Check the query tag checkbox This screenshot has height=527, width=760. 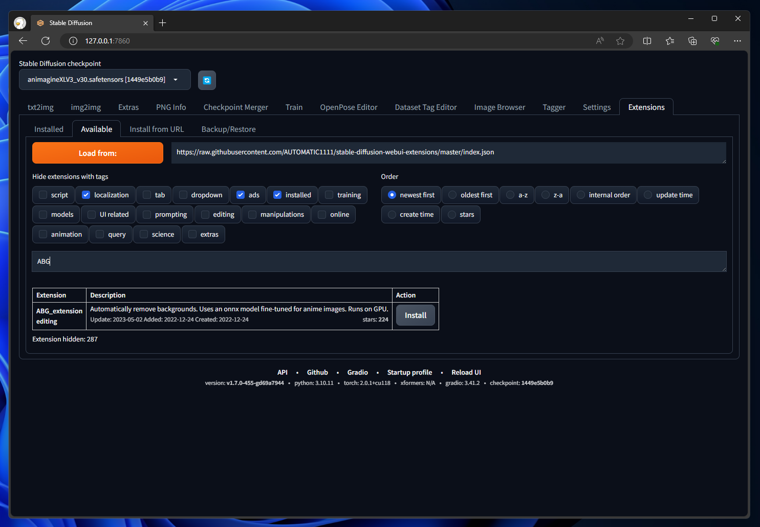(100, 234)
